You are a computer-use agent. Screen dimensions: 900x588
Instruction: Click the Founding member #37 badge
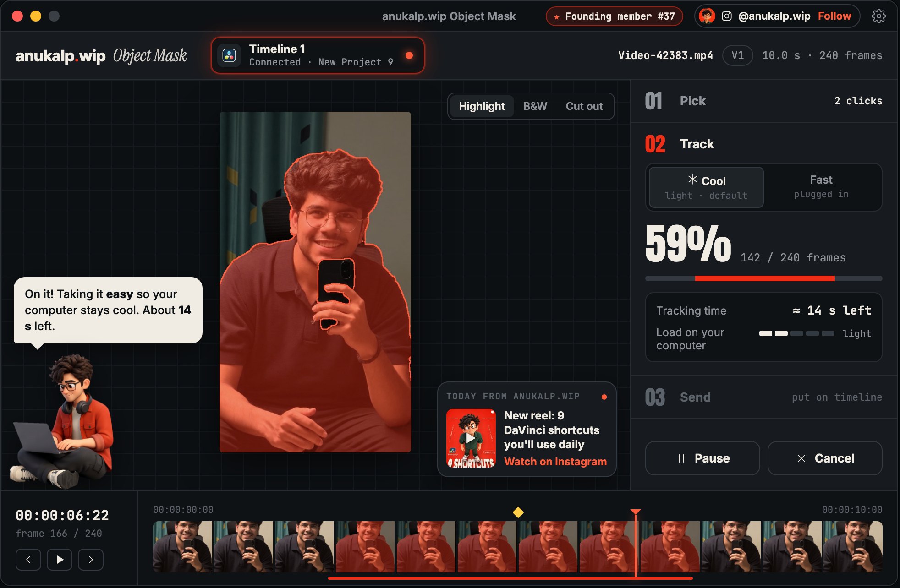click(615, 16)
